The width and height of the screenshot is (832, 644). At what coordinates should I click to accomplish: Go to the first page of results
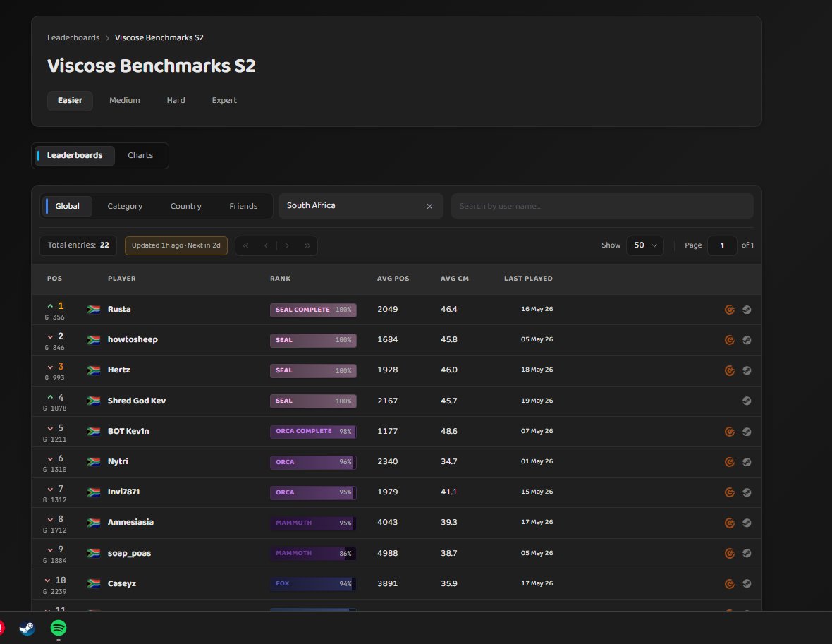245,245
